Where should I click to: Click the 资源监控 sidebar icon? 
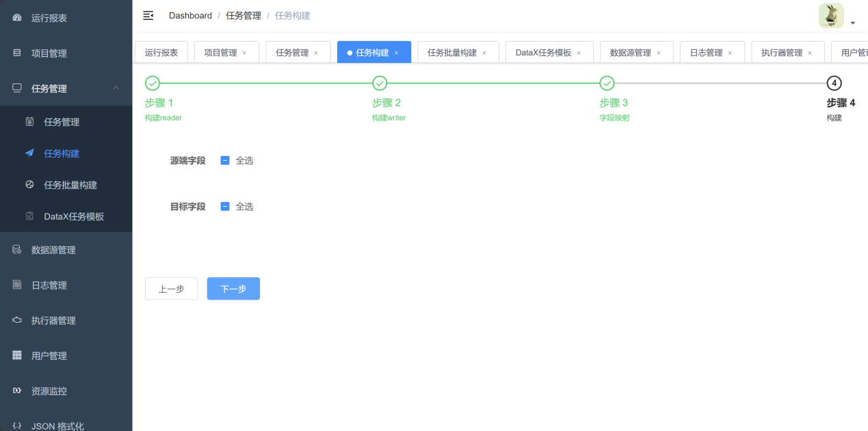coord(17,391)
